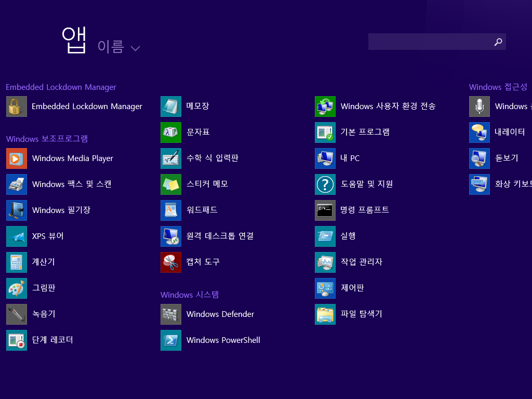Click the 이름 sort label

[x=111, y=46]
